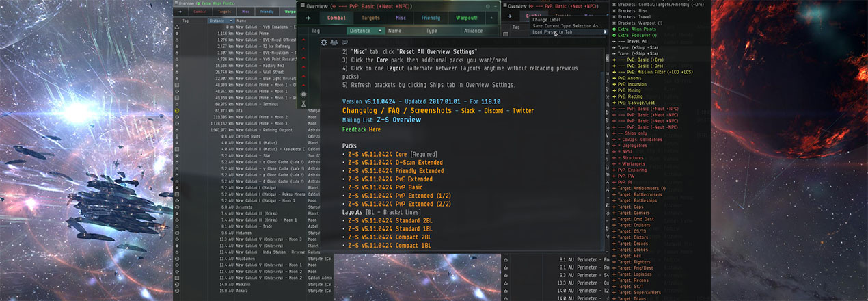Open the Twitter link
This screenshot has height=301, width=868.
524,111
